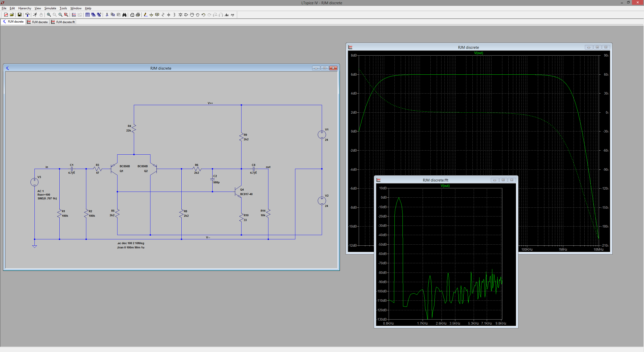Image resolution: width=644 pixels, height=352 pixels.
Task: Click capacitor C2 560p
Action: tap(212, 179)
